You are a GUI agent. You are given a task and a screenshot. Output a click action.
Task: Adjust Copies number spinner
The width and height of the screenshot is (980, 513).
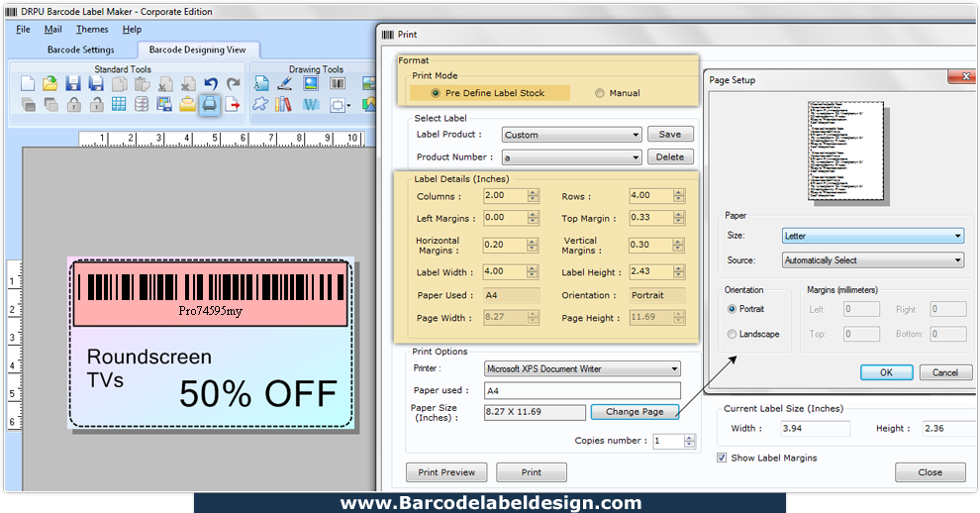pyautogui.click(x=689, y=441)
